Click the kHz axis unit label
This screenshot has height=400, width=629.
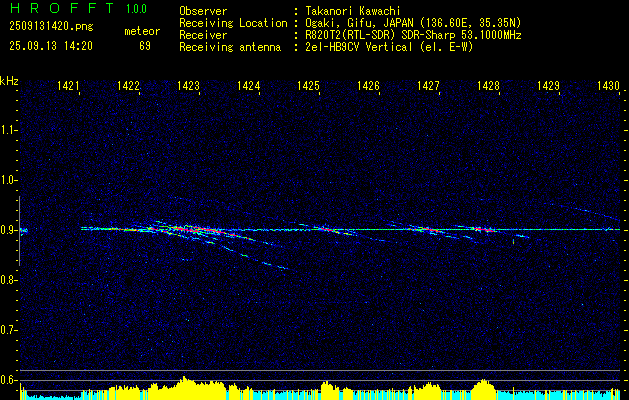[x=9, y=81]
